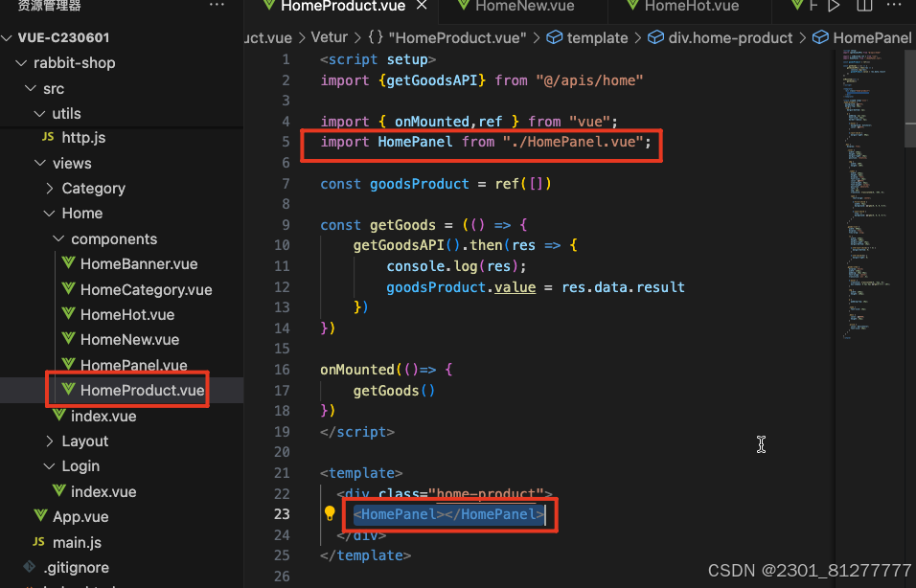This screenshot has height=588, width=916.
Task: Click res.data.result on line 12
Action: pos(624,287)
